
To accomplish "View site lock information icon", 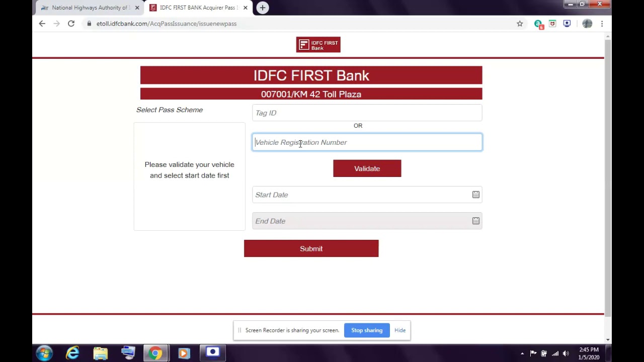I will click(89, 24).
